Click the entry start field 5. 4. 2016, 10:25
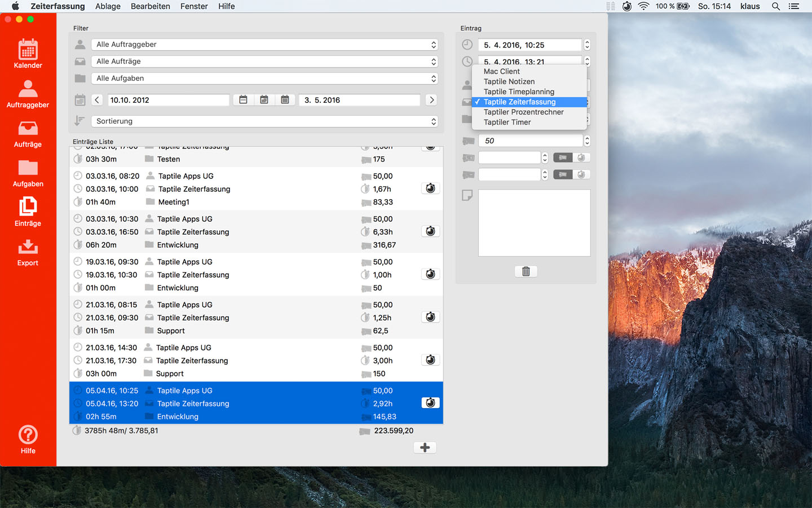The width and height of the screenshot is (812, 508). [530, 45]
